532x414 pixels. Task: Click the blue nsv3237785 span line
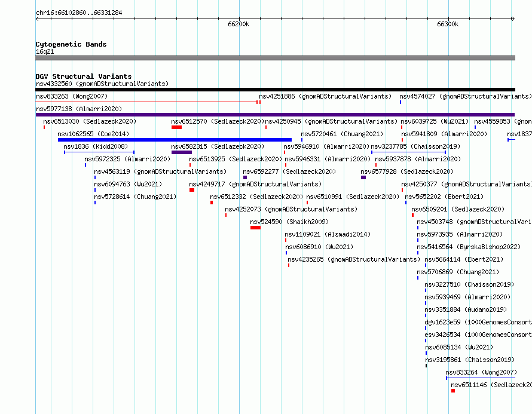[x=408, y=152]
